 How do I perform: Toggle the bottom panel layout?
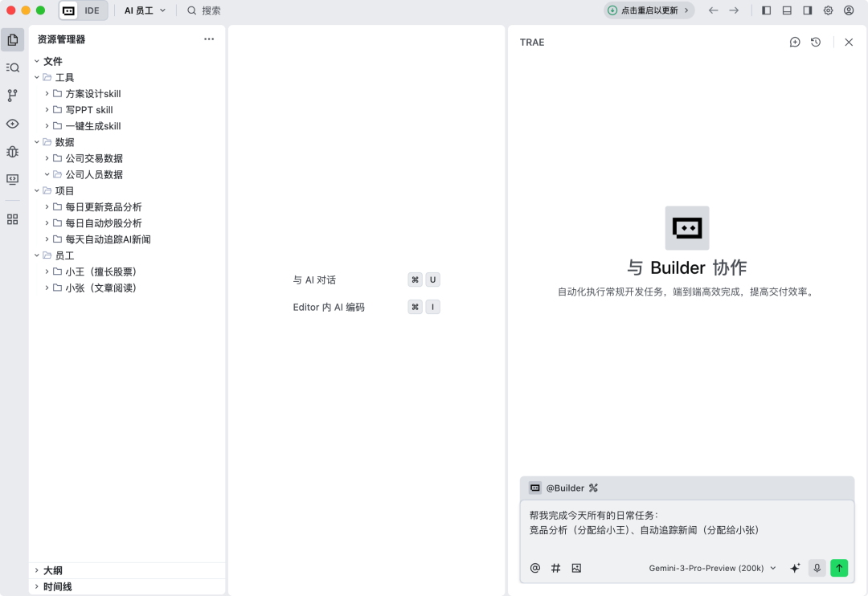coord(787,10)
